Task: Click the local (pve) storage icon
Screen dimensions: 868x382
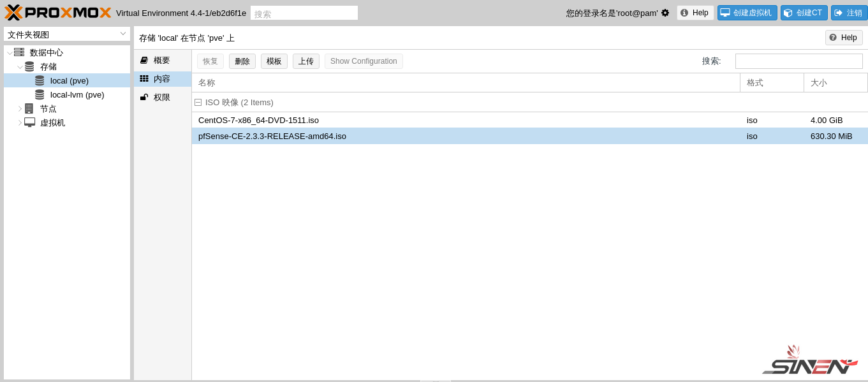Action: [x=40, y=80]
